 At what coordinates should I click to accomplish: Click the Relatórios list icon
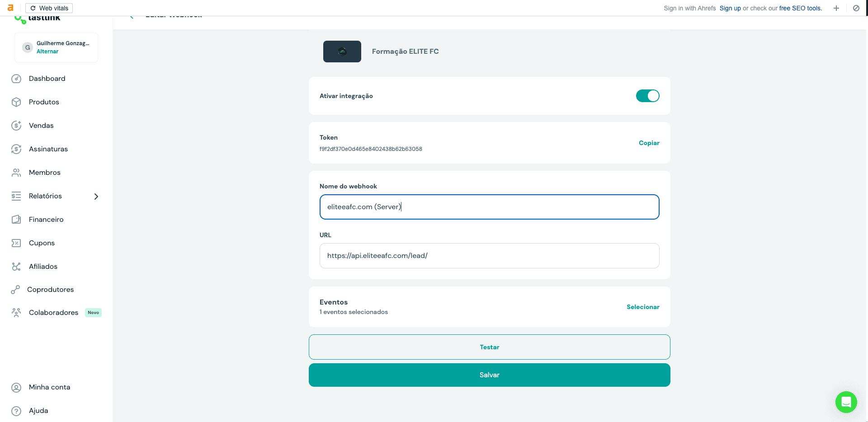click(x=16, y=196)
